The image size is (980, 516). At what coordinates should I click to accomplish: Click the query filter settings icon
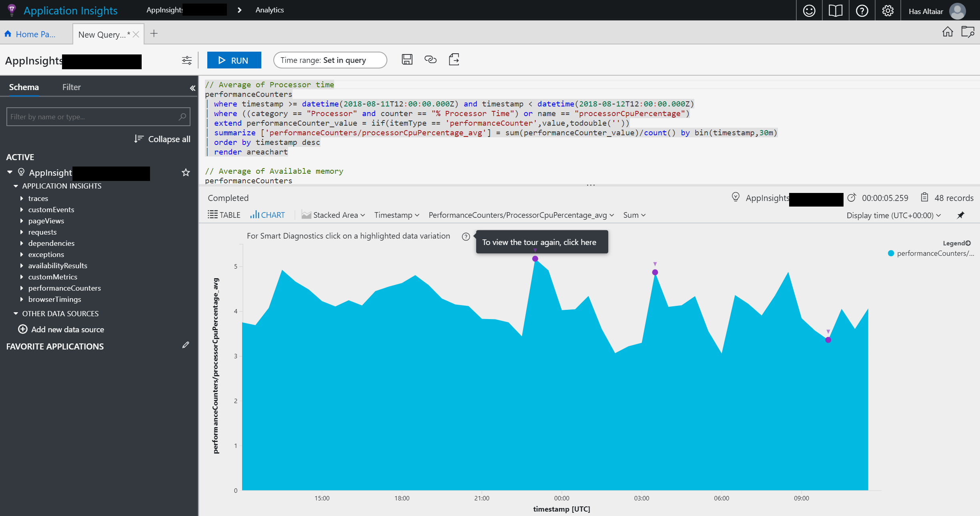[187, 60]
